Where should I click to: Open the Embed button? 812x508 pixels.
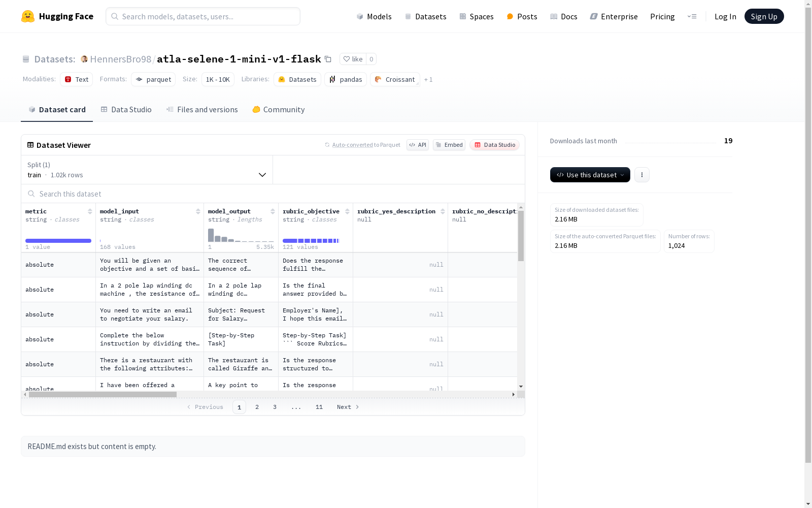pos(449,145)
